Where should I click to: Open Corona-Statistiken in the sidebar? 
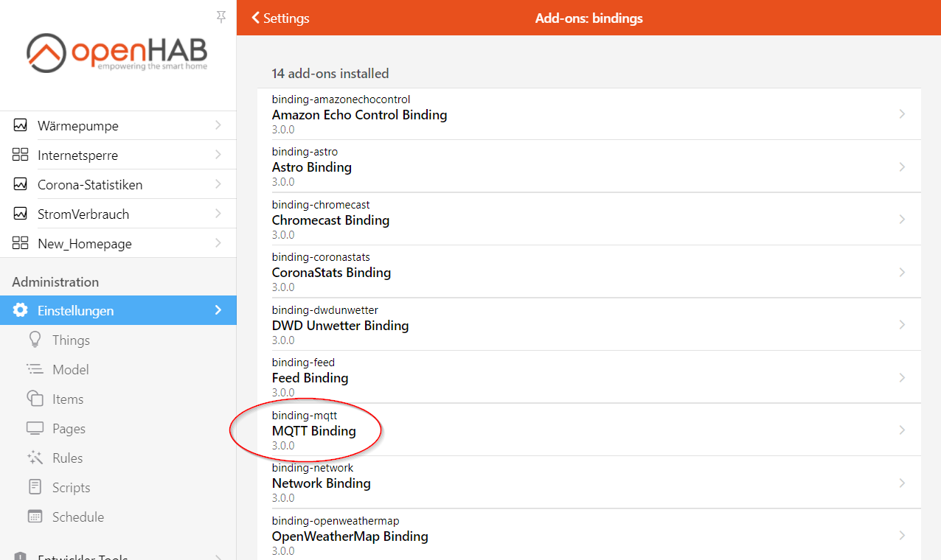[x=90, y=185]
